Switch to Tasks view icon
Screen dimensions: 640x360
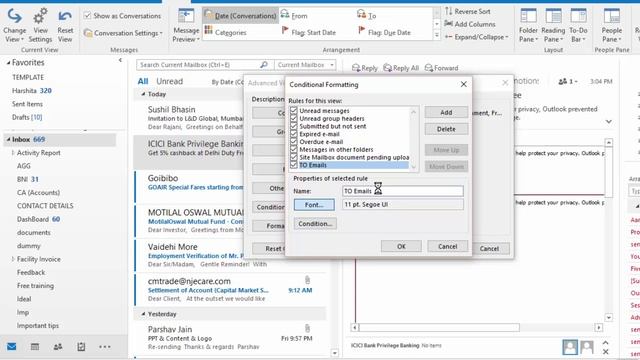pyautogui.click(x=81, y=347)
